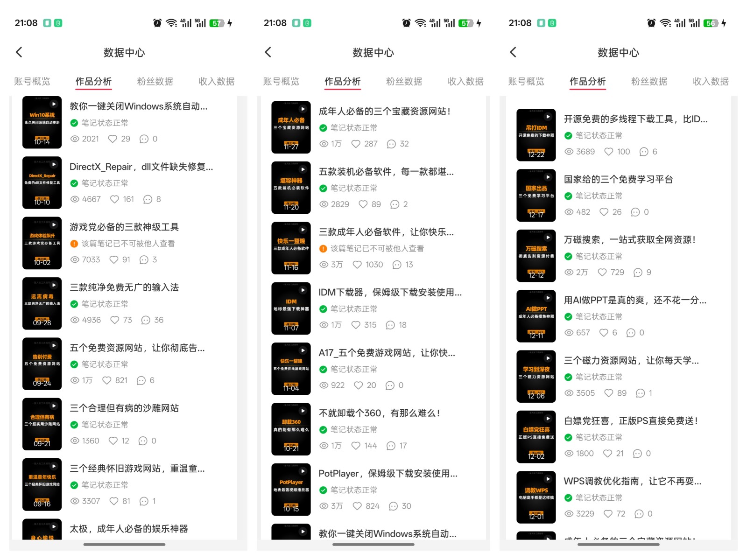Screen dimensions: 747x560
Task: Switch to the 粉丝数据 tab
Action: 155,81
